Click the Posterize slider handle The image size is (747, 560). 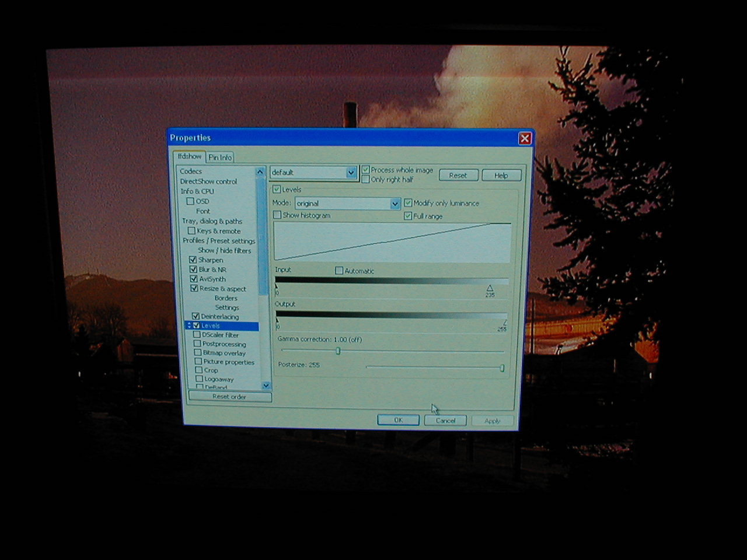coord(502,368)
